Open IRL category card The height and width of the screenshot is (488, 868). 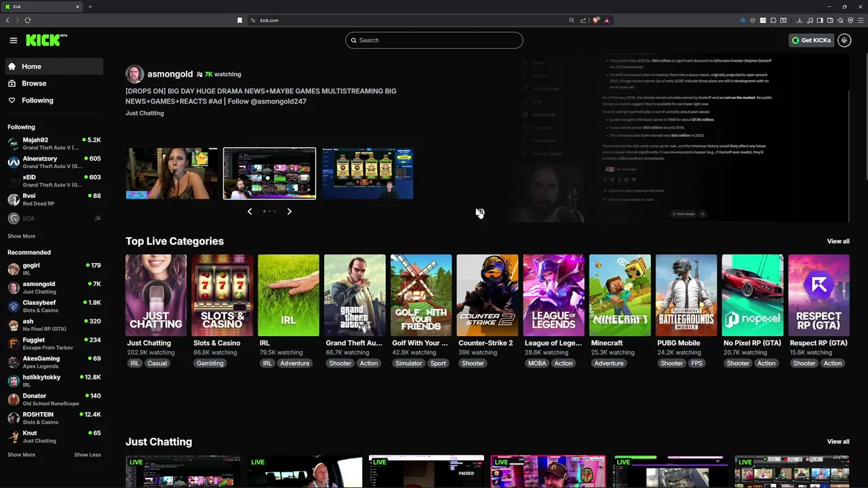pos(288,296)
